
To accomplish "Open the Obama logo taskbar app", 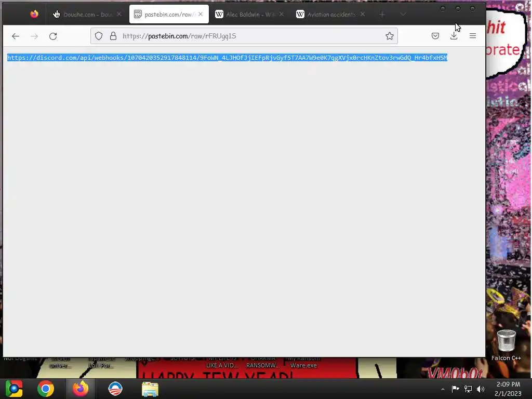I will click(x=115, y=389).
